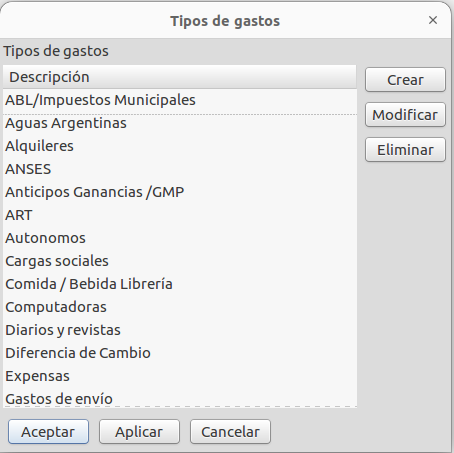This screenshot has height=453, width=454.
Task: Dismiss the dialog with Cancelar
Action: click(230, 432)
